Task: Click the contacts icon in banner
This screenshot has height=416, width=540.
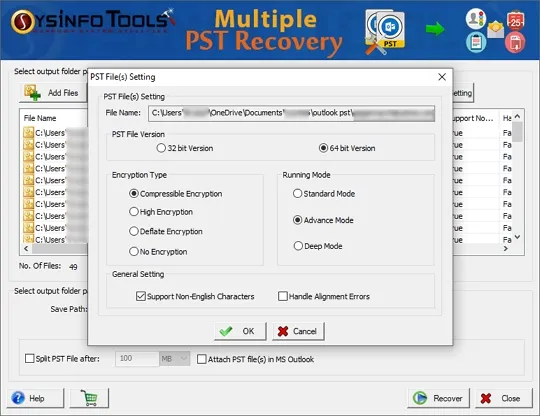Action: [x=476, y=18]
